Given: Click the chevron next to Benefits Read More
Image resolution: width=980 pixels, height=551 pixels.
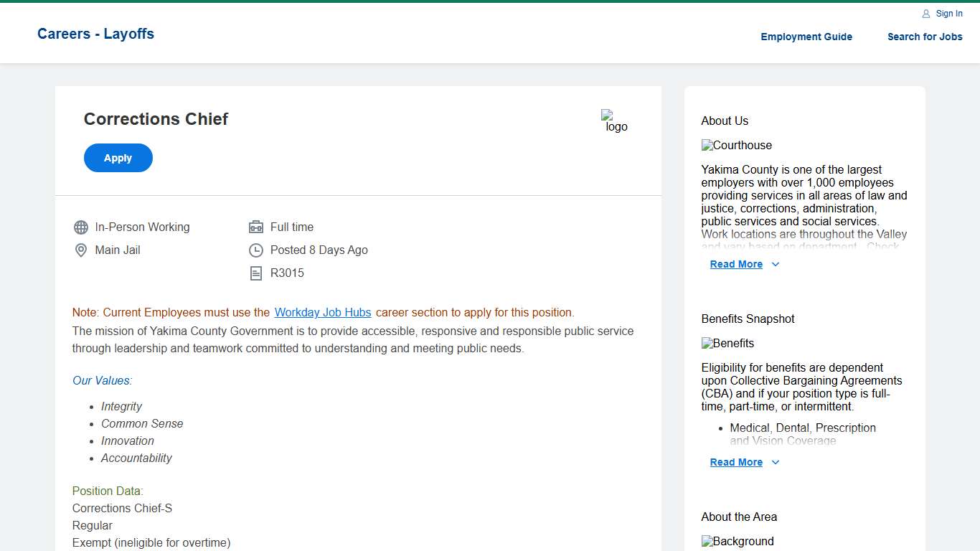Looking at the screenshot, I should pyautogui.click(x=776, y=463).
